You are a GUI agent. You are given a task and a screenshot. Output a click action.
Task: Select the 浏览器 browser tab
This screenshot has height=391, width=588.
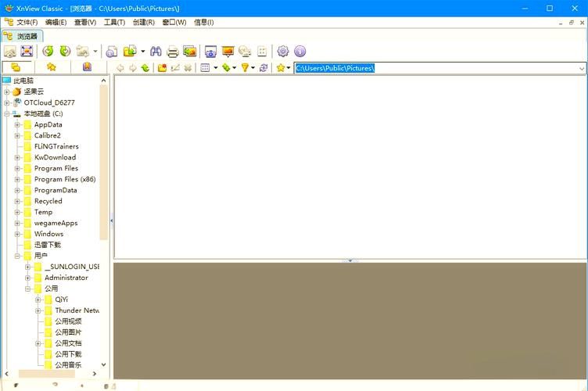point(22,37)
